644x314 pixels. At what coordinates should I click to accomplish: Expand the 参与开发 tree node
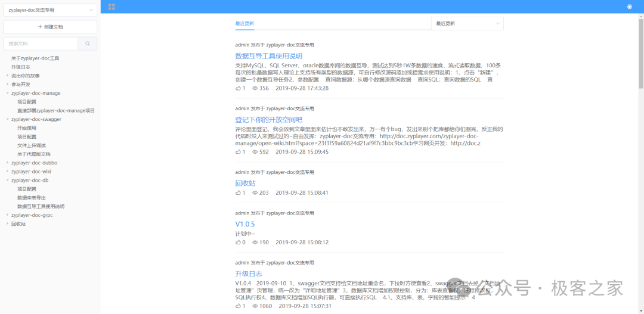(7, 84)
